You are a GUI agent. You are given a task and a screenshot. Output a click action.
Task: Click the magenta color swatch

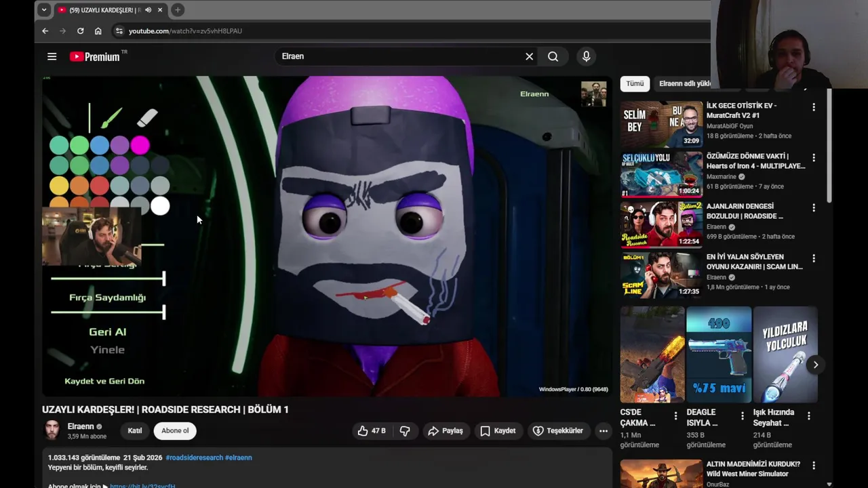pos(140,145)
